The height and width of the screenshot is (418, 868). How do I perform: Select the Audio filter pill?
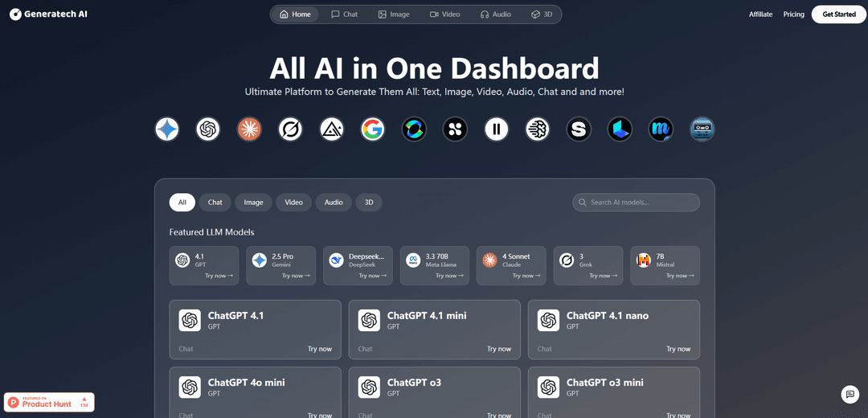point(334,203)
